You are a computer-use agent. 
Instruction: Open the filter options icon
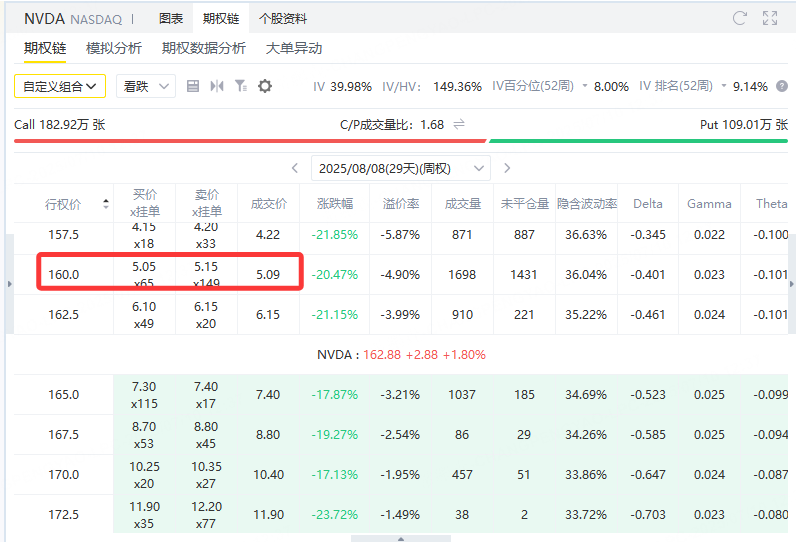pyautogui.click(x=241, y=86)
